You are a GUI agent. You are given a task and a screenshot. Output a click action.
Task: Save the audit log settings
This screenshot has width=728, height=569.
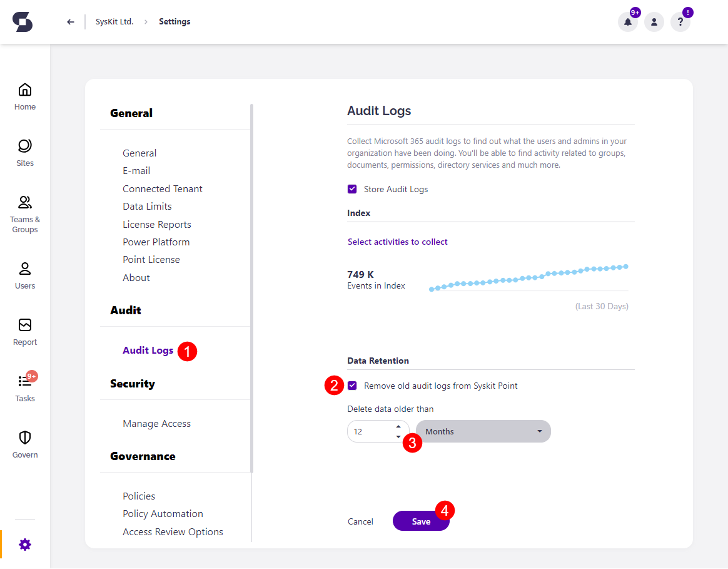point(421,521)
